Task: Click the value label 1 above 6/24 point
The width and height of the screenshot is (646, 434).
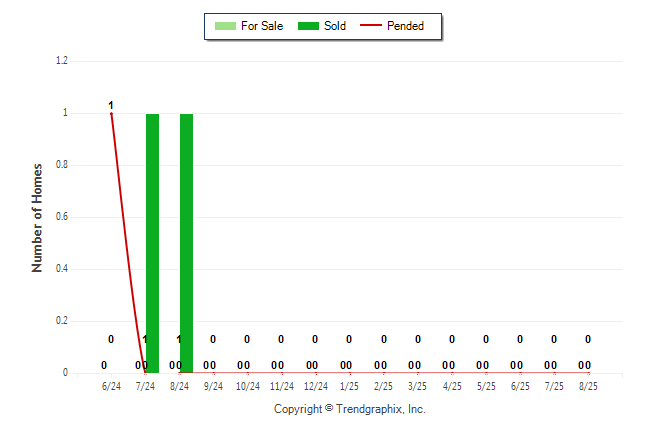Action: pos(111,105)
